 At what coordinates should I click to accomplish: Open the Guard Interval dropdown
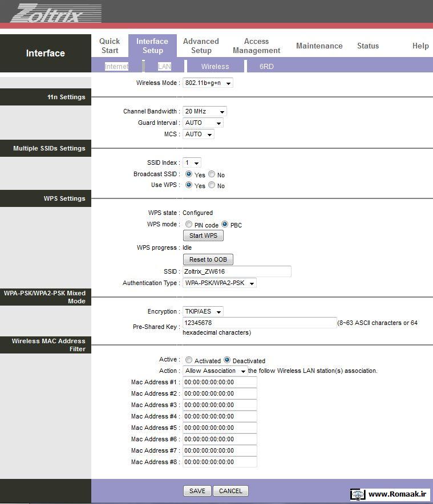pos(203,123)
